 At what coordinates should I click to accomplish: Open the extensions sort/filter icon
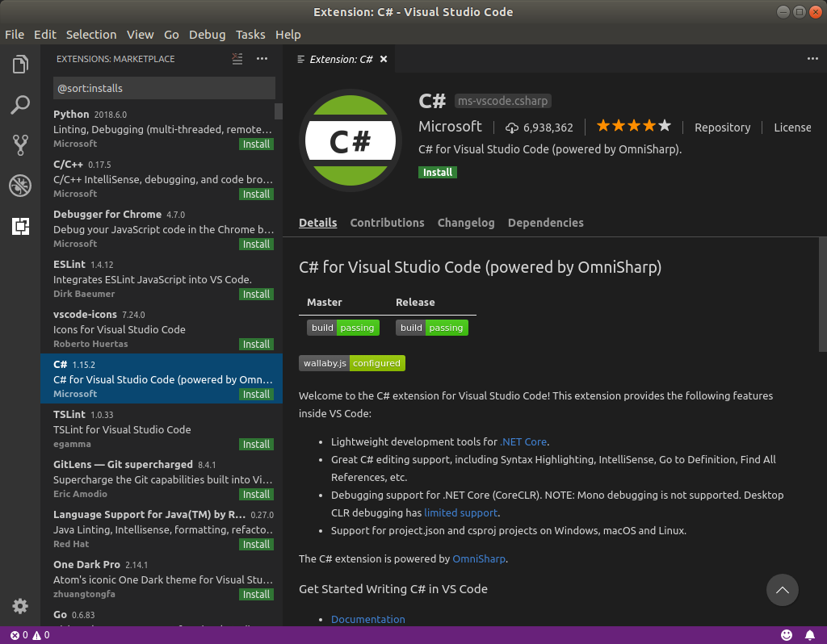click(237, 59)
